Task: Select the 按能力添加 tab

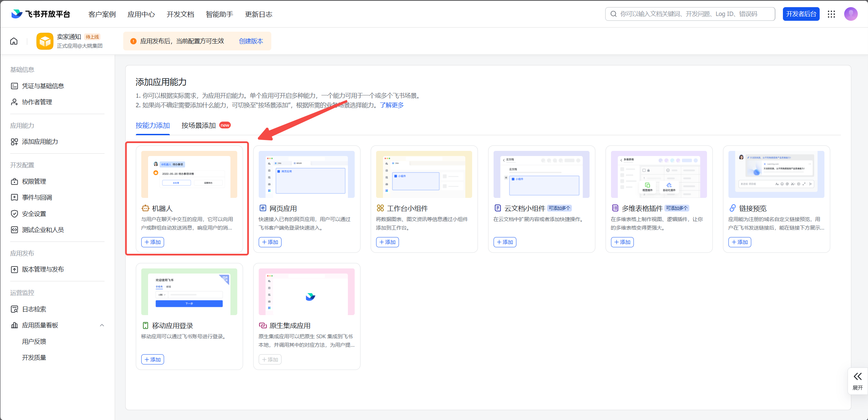Action: coord(153,125)
